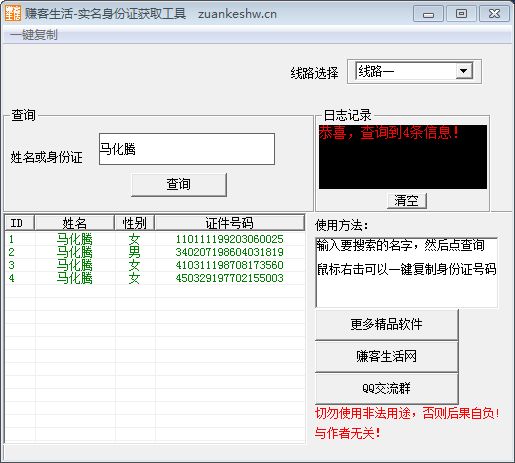Sort by the ID column header
Image resolution: width=515 pixels, height=463 pixels.
click(19, 223)
